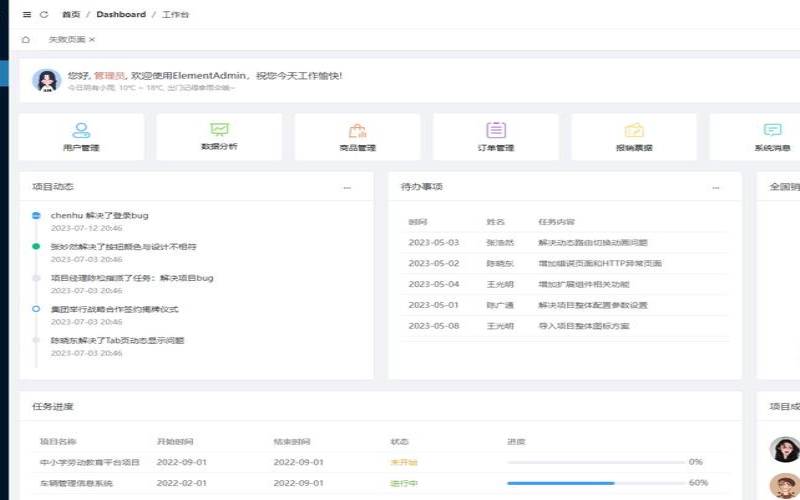Click Dashboard in the breadcrumb

[120, 15]
